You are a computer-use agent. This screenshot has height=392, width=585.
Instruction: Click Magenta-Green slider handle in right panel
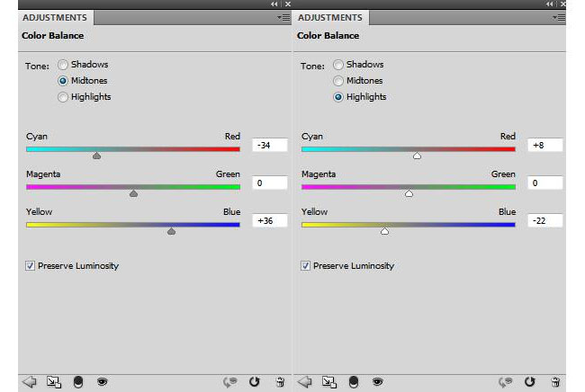(x=409, y=193)
